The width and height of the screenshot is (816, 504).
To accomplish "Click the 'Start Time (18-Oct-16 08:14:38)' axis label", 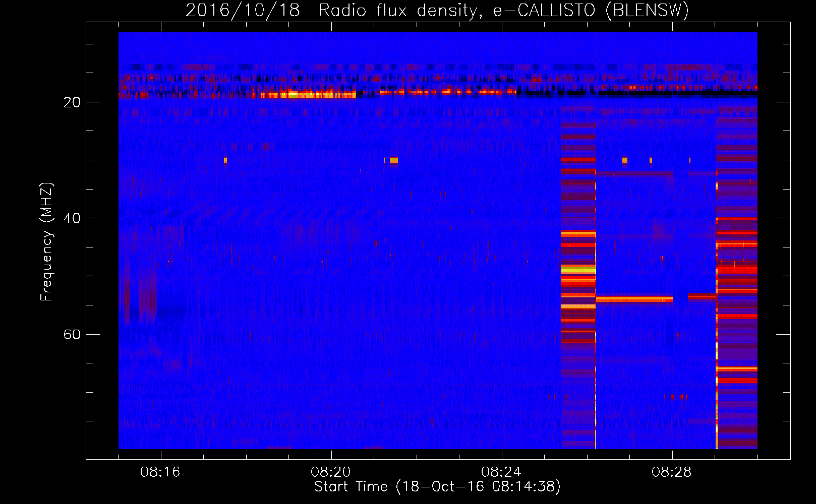I will (437, 487).
